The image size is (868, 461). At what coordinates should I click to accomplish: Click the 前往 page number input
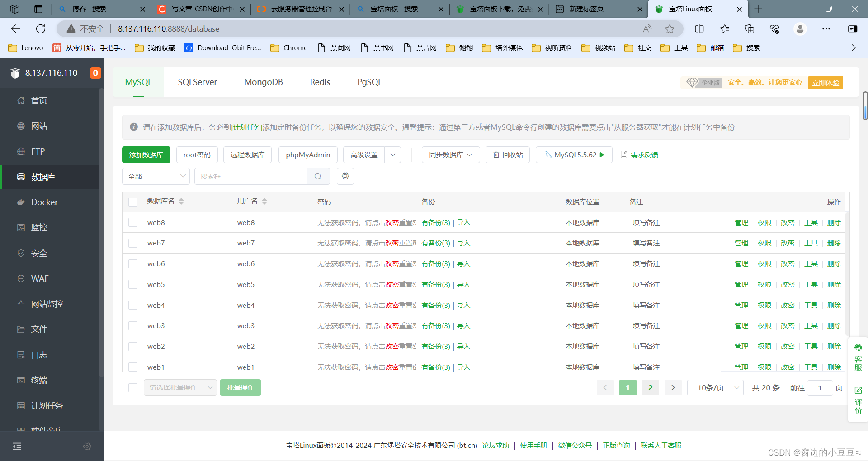820,388
